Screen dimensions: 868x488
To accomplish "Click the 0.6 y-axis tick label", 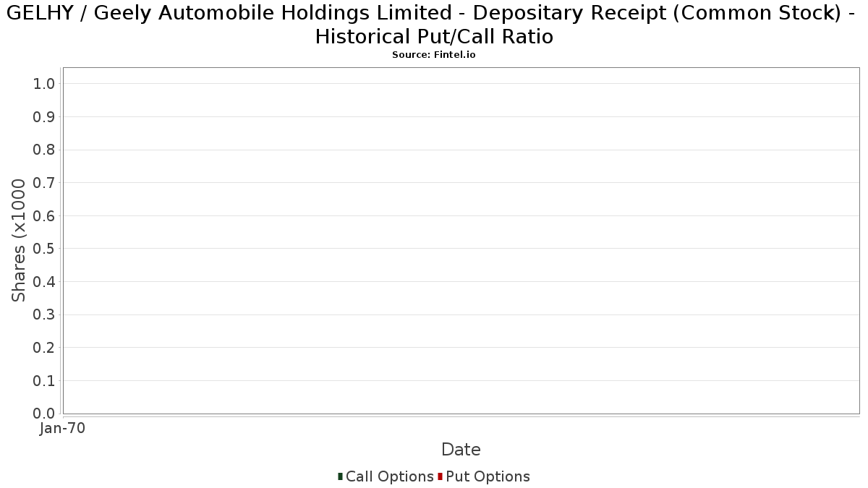I will (x=44, y=216).
